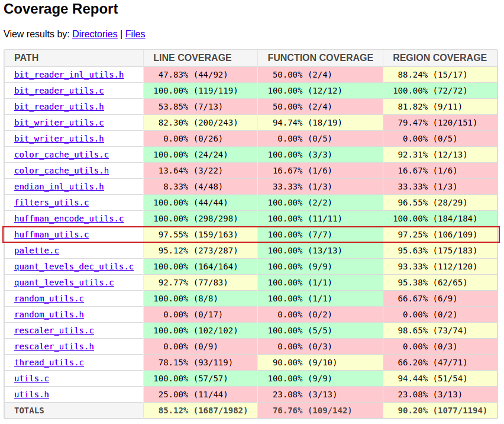Select line coverage 13.64% (3/22) cell
Screen dimensions: 504x424
click(201, 171)
